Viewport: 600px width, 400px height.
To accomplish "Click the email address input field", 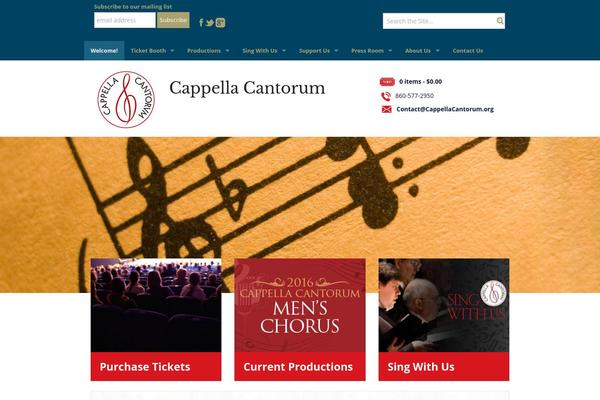I will pyautogui.click(x=125, y=20).
